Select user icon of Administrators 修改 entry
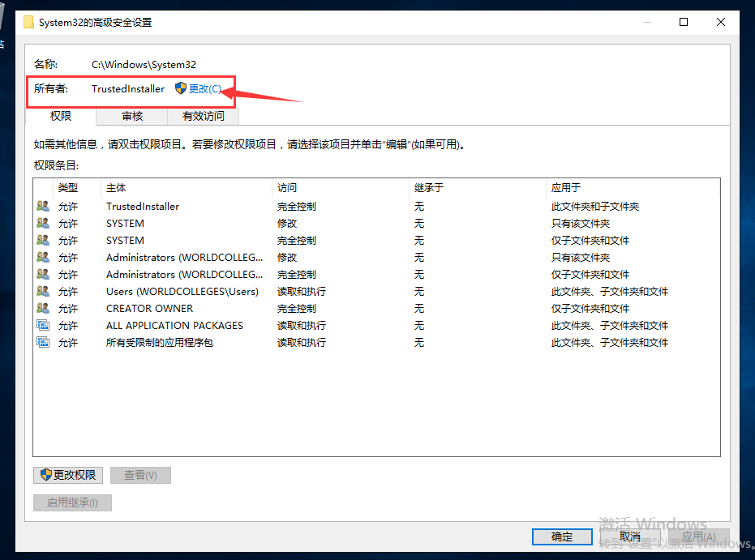Screen dimensions: 755x560 tap(43, 258)
